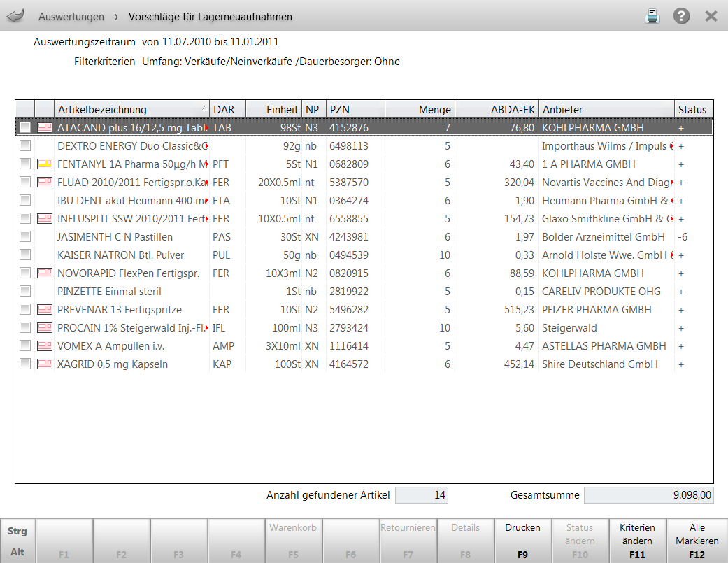
Task: Tick checkbox for XAGRID 0,5 mg Kapseln
Action: pos(25,364)
